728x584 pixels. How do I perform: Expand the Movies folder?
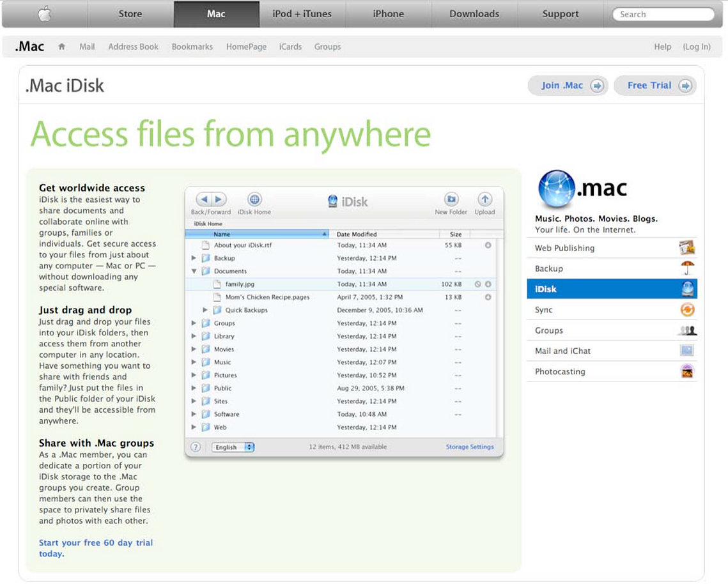click(x=194, y=349)
